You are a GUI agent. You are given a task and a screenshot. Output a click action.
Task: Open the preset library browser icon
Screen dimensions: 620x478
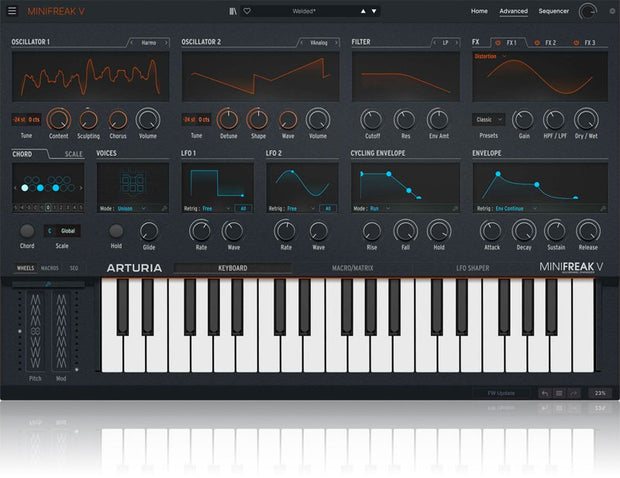pyautogui.click(x=233, y=11)
